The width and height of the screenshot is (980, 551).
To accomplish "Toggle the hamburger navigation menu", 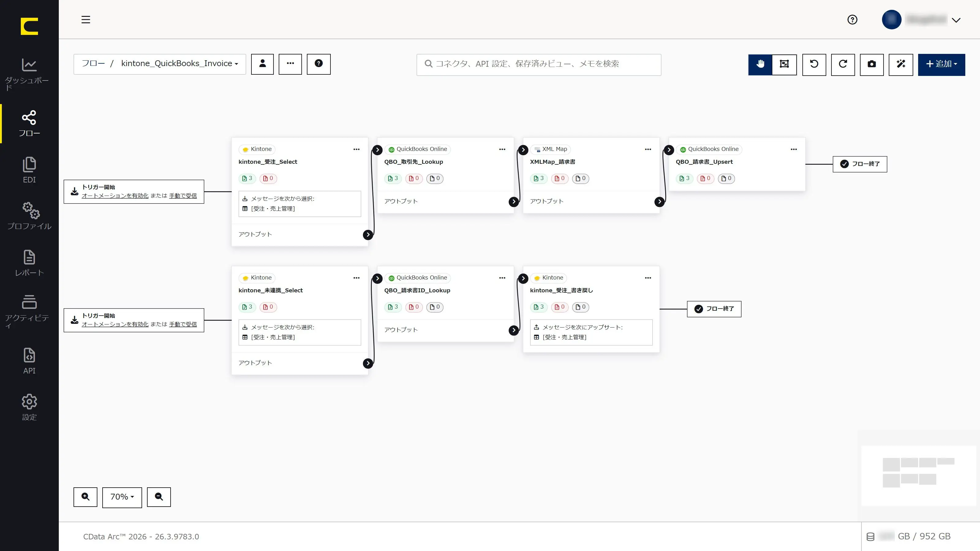I will 86,19.
